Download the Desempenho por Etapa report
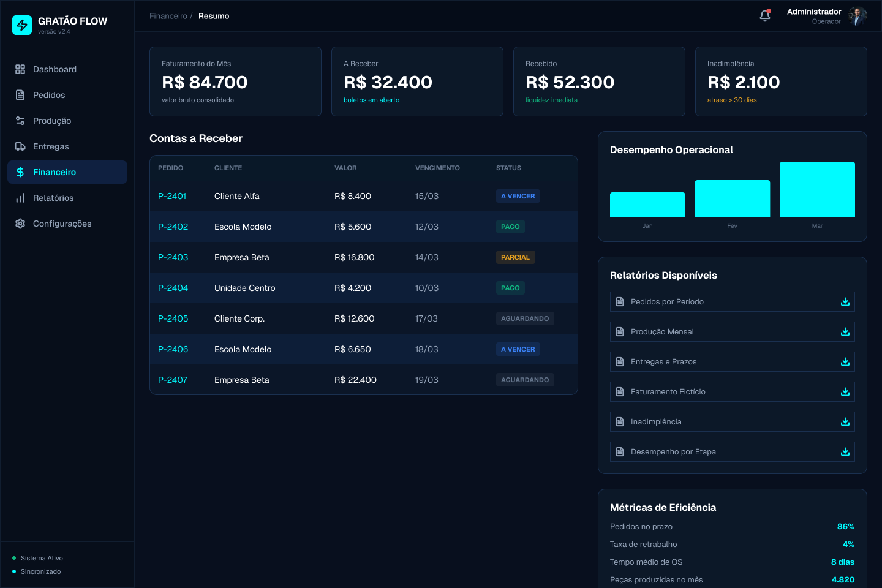 click(x=845, y=452)
